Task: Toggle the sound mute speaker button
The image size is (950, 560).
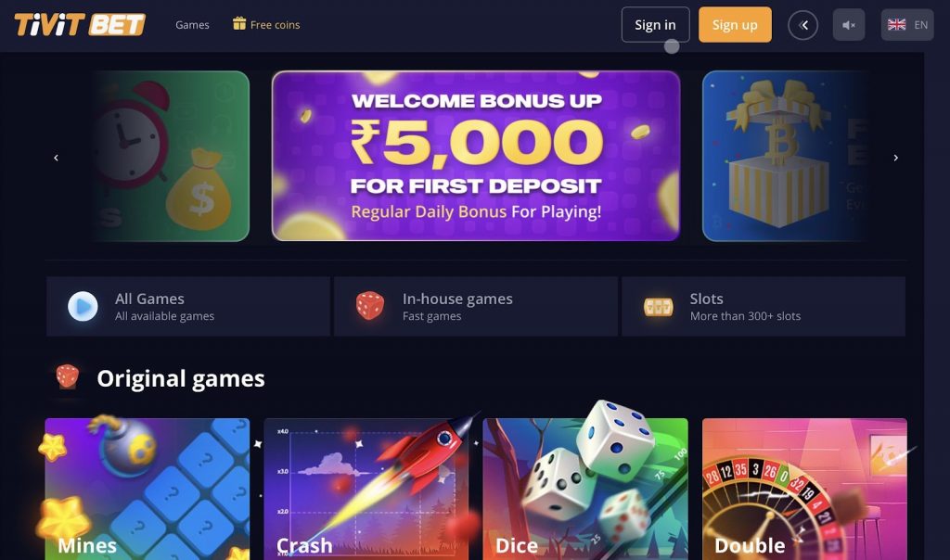Action: pos(849,25)
